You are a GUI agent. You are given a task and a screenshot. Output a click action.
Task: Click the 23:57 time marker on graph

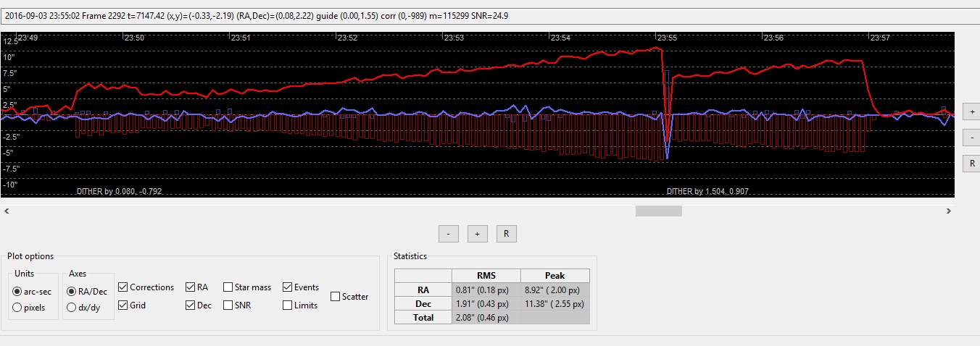pyautogui.click(x=880, y=38)
